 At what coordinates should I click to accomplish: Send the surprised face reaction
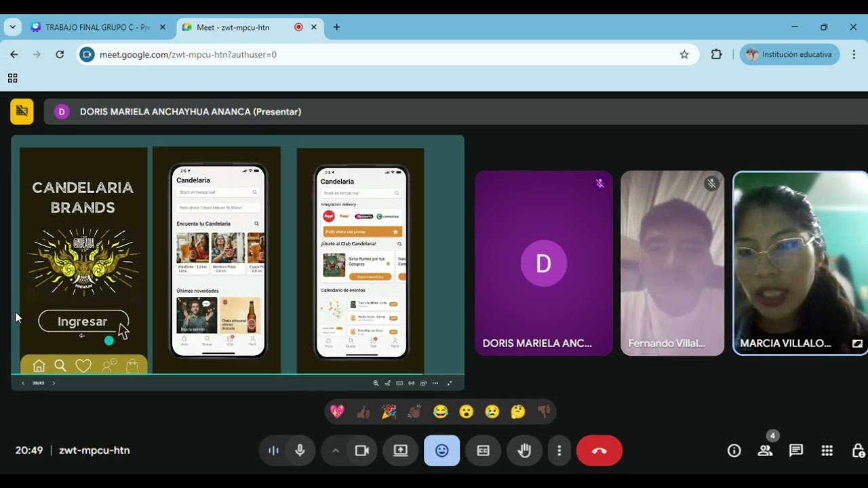click(467, 411)
